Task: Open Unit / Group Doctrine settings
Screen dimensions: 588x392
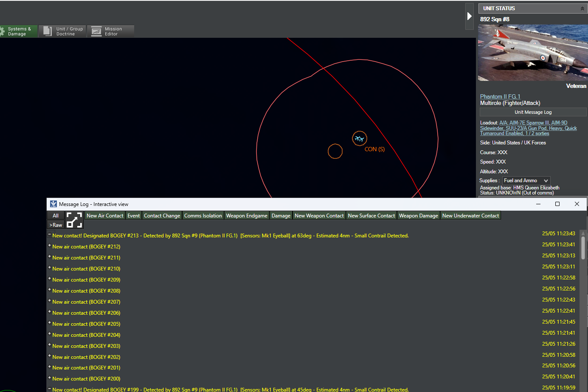Action: click(x=63, y=31)
